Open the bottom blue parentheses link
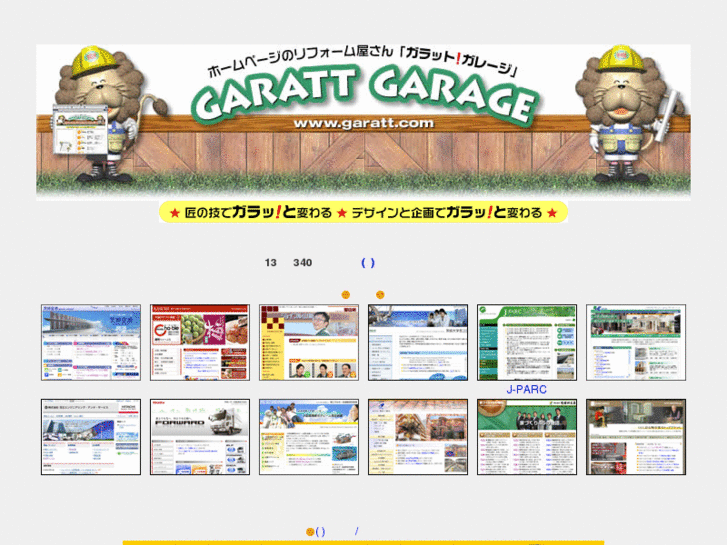Screen dimensions: 727x545 320,532
